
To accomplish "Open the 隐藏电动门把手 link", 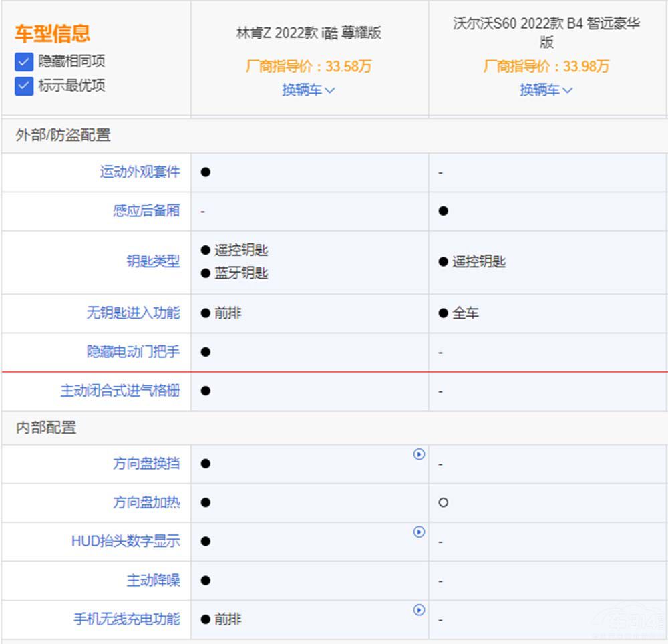I will (133, 351).
